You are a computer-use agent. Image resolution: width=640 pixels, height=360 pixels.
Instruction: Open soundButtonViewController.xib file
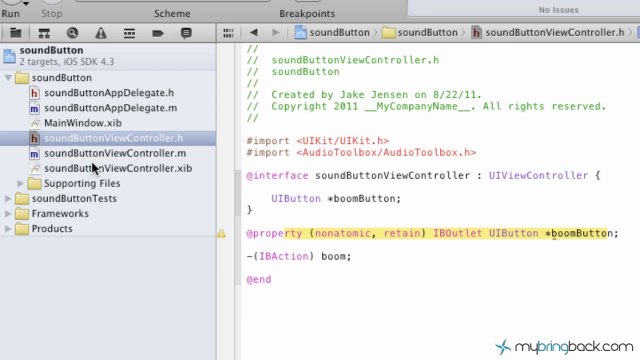(x=118, y=168)
